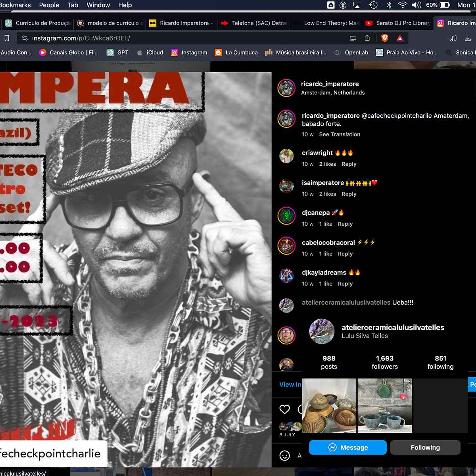Viewport: 476px width, 476px height.
Task: Open the ceramic bowls post thumbnail
Action: [x=329, y=405]
